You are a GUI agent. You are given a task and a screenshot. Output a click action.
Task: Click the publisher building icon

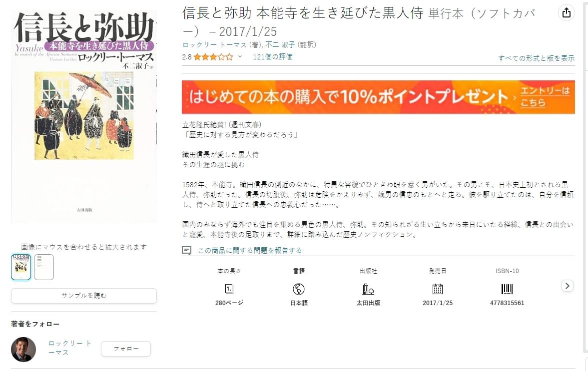tap(368, 289)
